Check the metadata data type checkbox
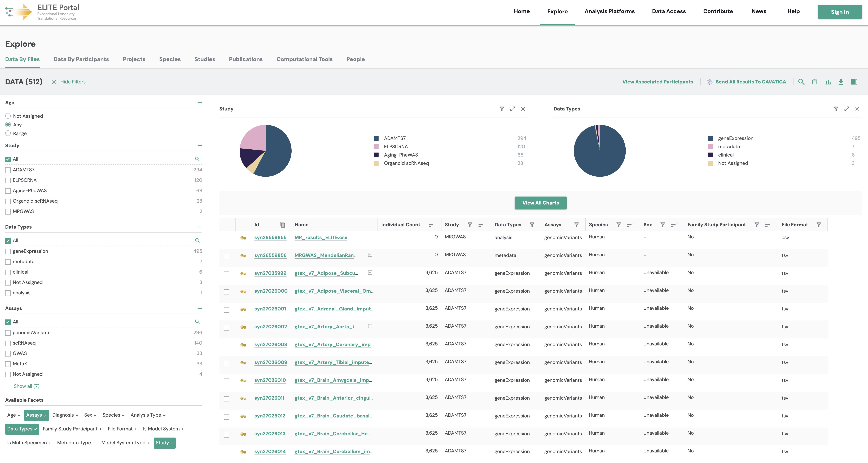This screenshot has height=463, width=868. (x=8, y=262)
